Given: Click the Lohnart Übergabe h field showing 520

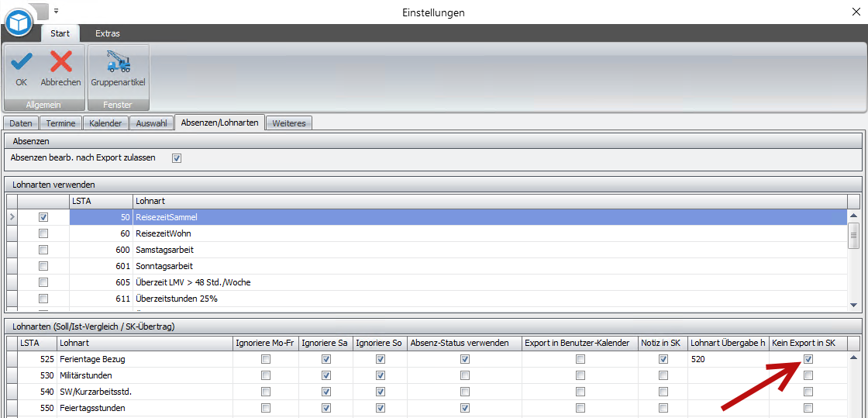Looking at the screenshot, I should click(727, 360).
